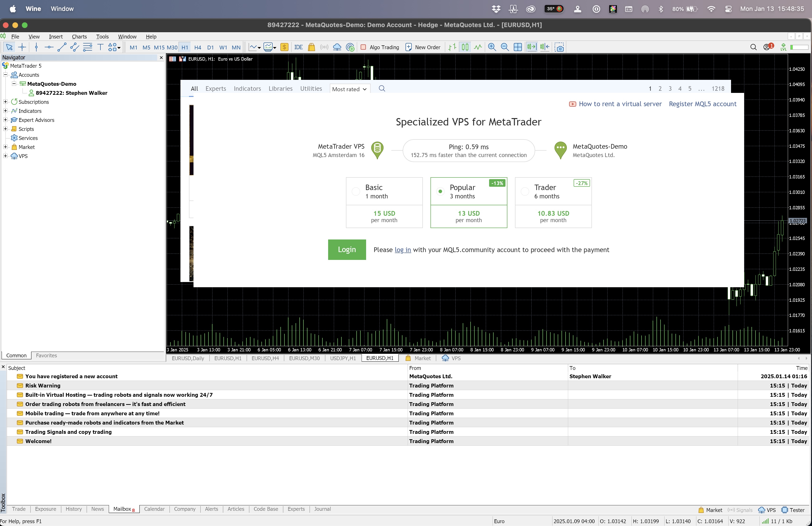This screenshot has height=526, width=812.
Task: Click the dollar trading symbols icon
Action: click(284, 47)
